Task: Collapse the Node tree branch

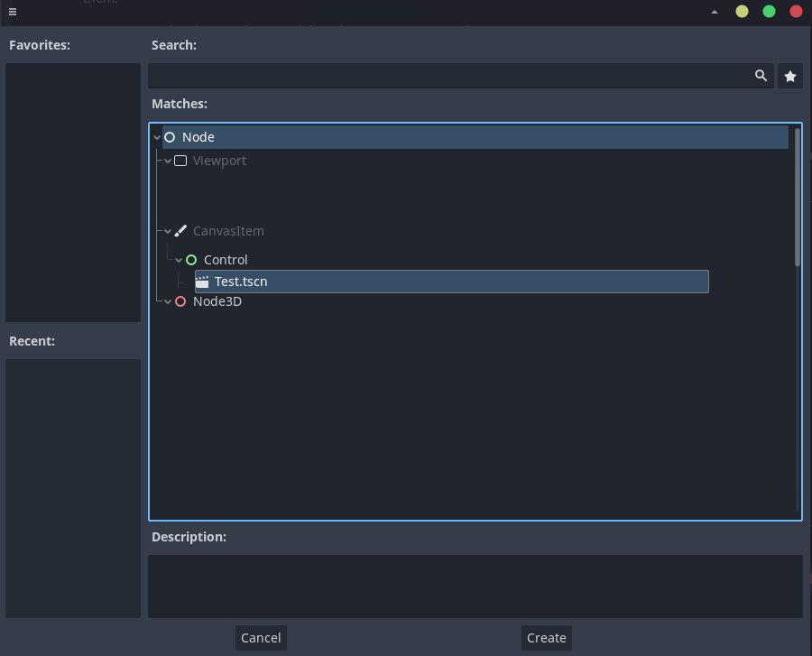Action: [158, 137]
